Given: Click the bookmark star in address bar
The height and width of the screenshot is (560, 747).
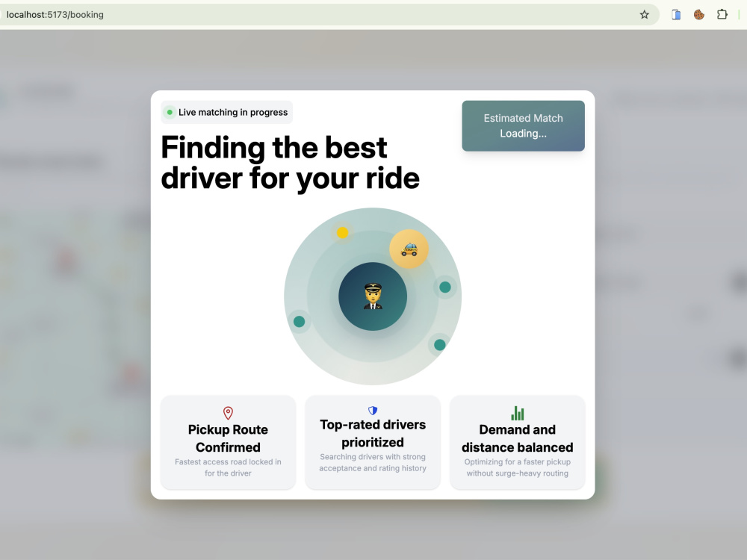Looking at the screenshot, I should [644, 15].
